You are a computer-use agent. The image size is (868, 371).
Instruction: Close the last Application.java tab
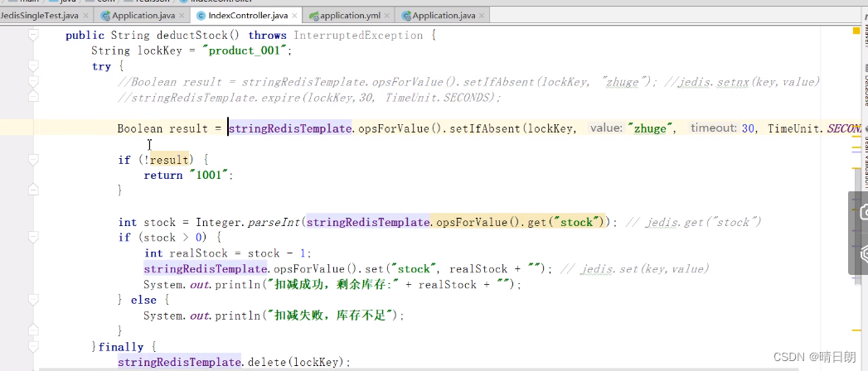[482, 16]
